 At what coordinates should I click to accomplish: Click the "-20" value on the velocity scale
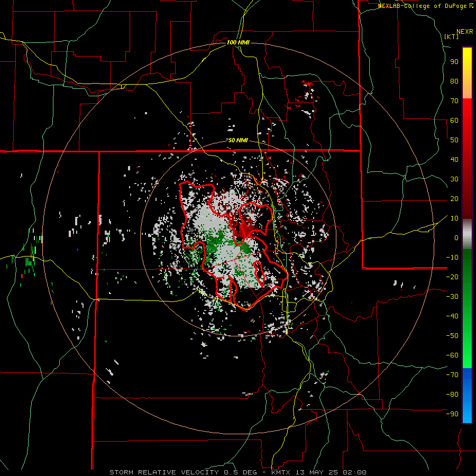[x=452, y=277]
